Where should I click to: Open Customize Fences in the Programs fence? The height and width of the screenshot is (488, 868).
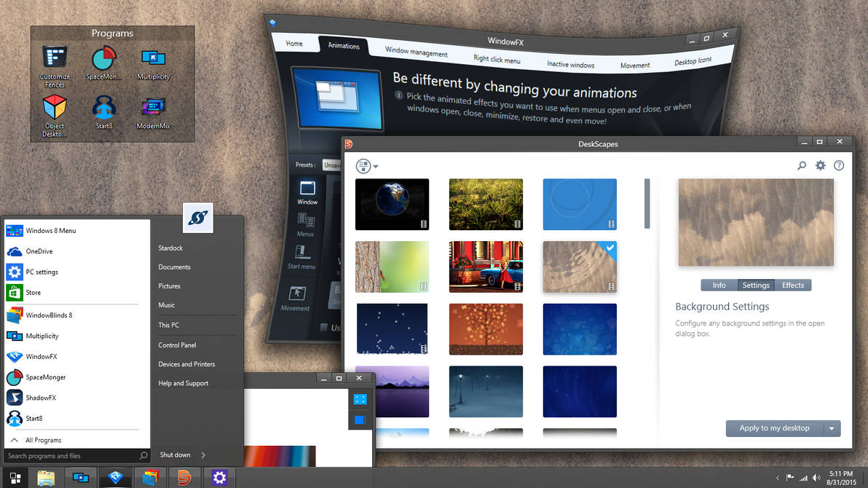pyautogui.click(x=54, y=66)
